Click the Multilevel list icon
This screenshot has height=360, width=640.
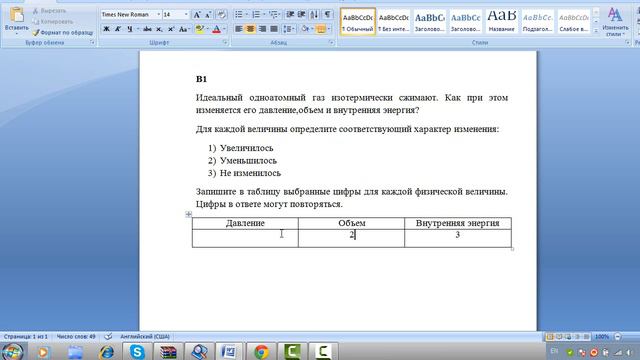pyautogui.click(x=273, y=15)
